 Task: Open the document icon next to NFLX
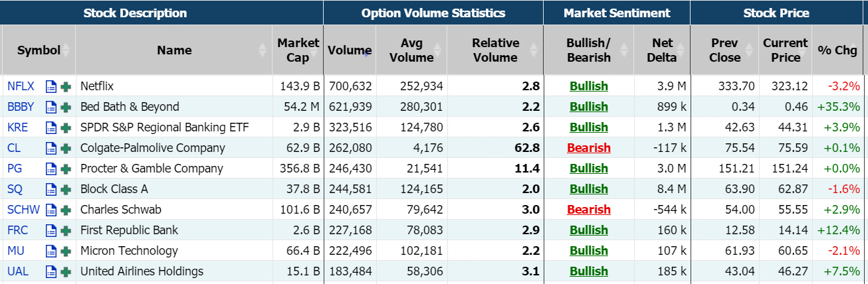[x=51, y=86]
